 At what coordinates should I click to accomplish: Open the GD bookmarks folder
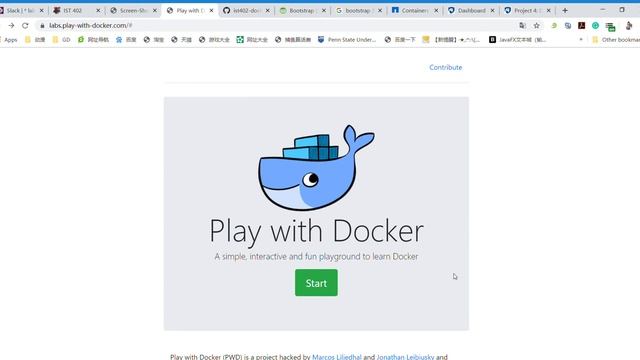coord(62,40)
